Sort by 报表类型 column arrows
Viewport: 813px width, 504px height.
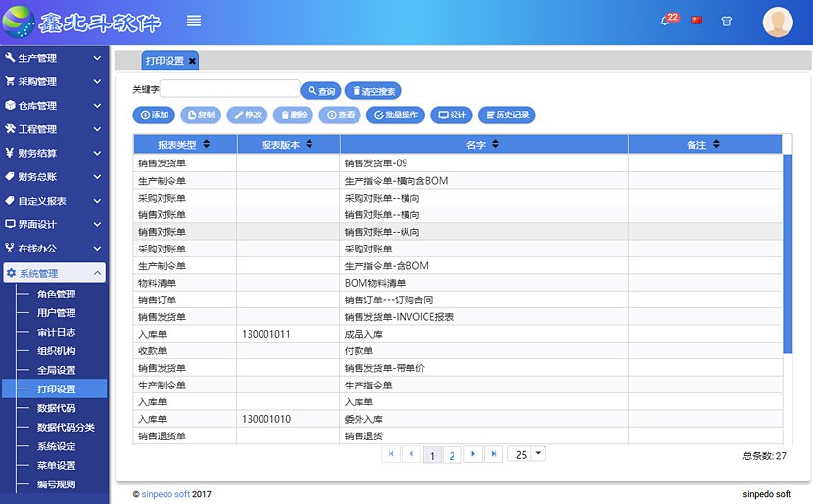206,145
